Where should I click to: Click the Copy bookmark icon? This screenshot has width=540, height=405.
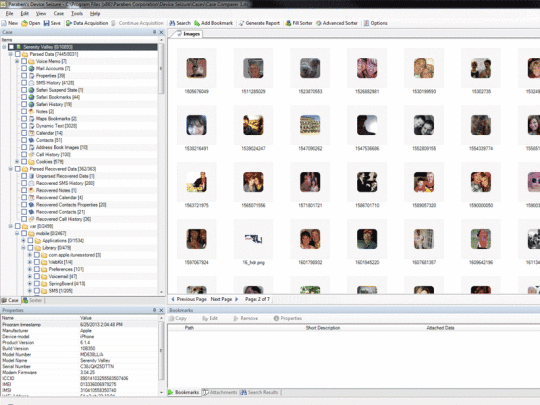click(x=172, y=319)
